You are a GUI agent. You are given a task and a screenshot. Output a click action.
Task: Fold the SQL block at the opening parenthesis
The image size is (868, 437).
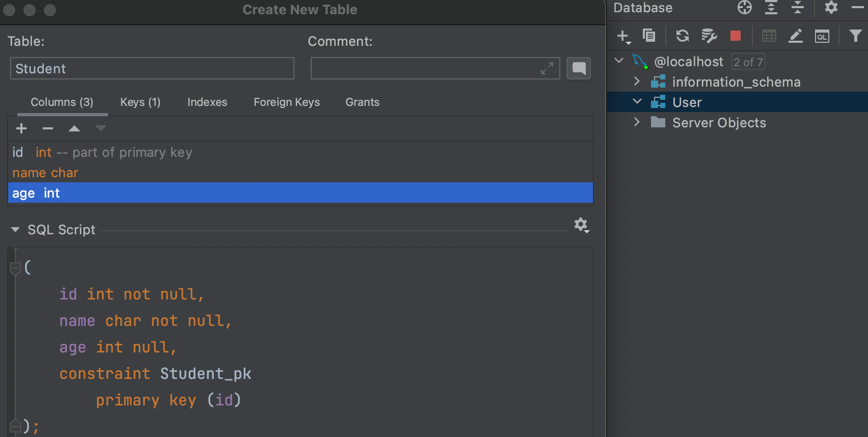click(15, 267)
